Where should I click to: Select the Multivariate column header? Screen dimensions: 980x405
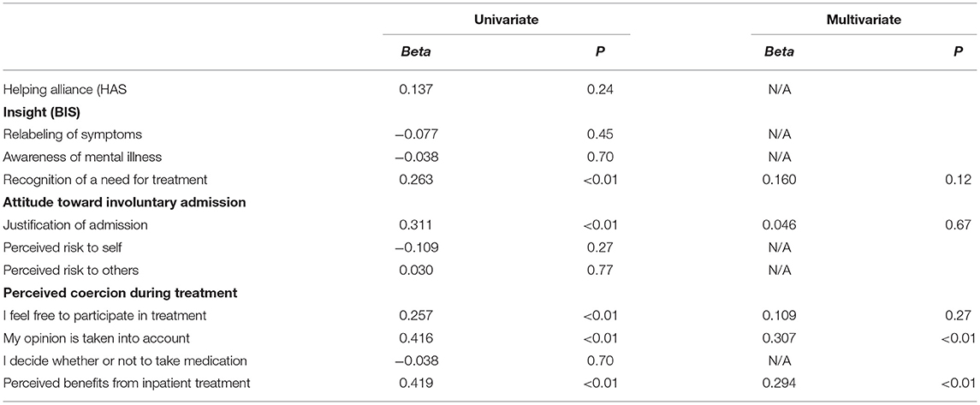[865, 20]
